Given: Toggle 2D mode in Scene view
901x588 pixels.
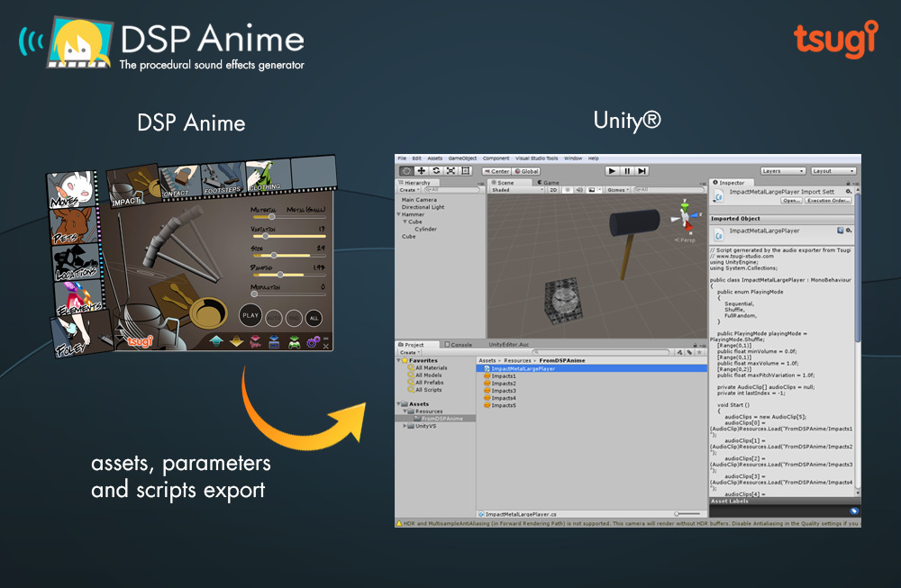Looking at the screenshot, I should pyautogui.click(x=553, y=190).
